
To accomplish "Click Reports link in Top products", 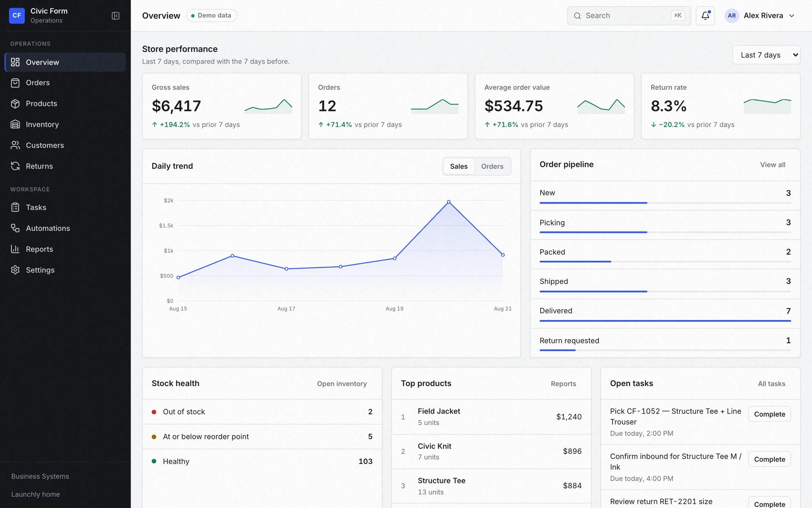I will click(x=563, y=384).
